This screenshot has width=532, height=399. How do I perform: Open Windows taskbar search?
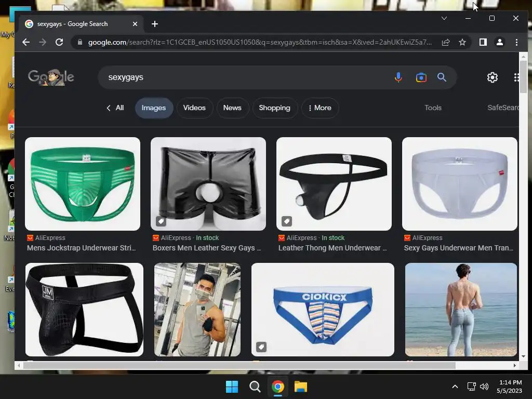[x=255, y=387]
